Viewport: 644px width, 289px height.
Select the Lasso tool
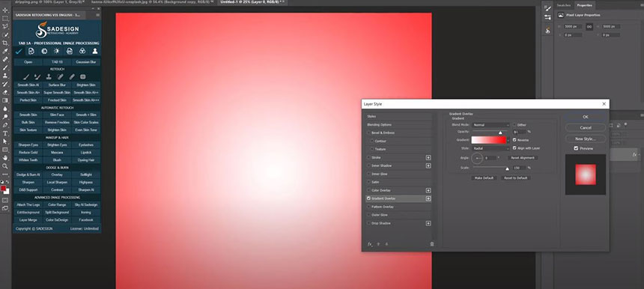point(5,27)
